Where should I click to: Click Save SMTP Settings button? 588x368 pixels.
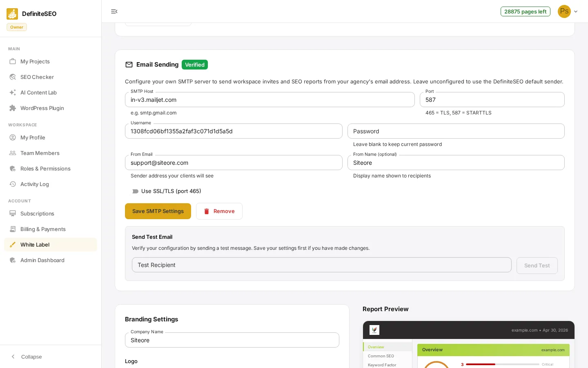[x=158, y=211]
